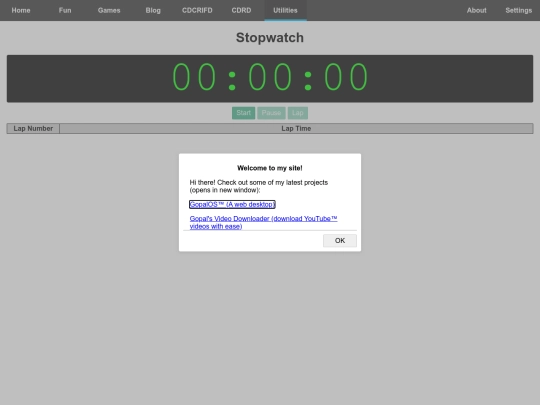Click the Utilities tab
The width and height of the screenshot is (540, 405).
point(285,10)
